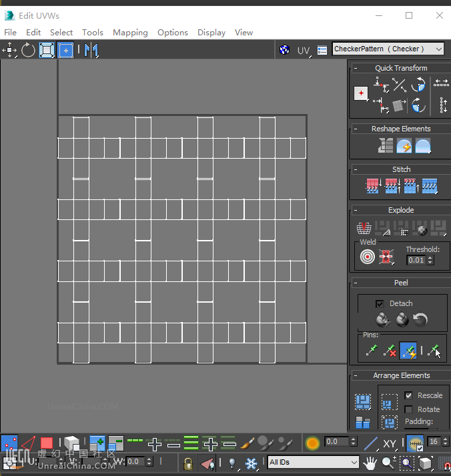Screen dimensions: 451x476
Task: Open the texture properties list icon
Action: pos(322,50)
